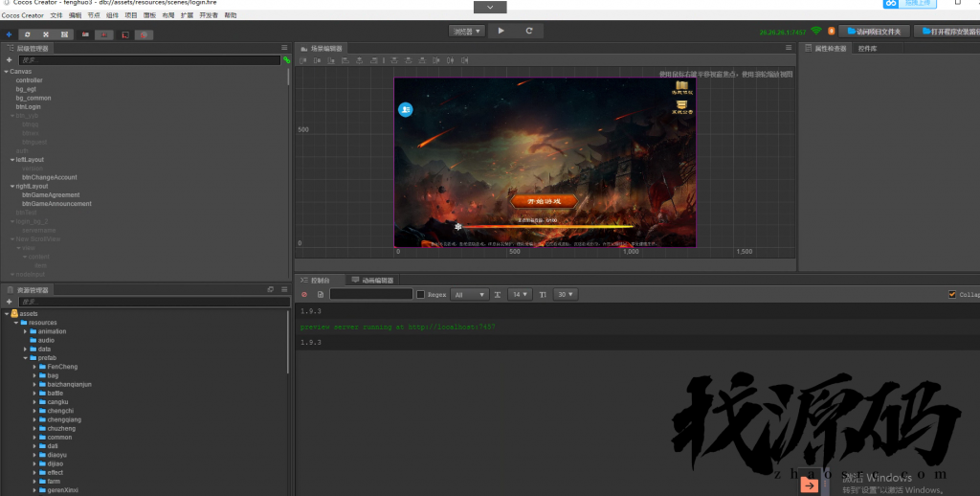Select the btnChangeAccount node
This screenshot has width=980, height=496.
[x=50, y=177]
